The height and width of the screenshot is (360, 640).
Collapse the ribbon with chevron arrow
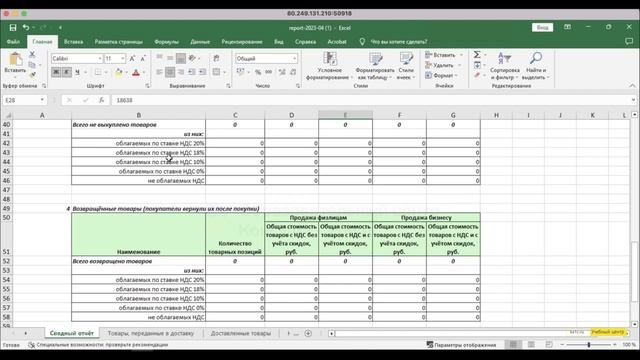tap(632, 86)
